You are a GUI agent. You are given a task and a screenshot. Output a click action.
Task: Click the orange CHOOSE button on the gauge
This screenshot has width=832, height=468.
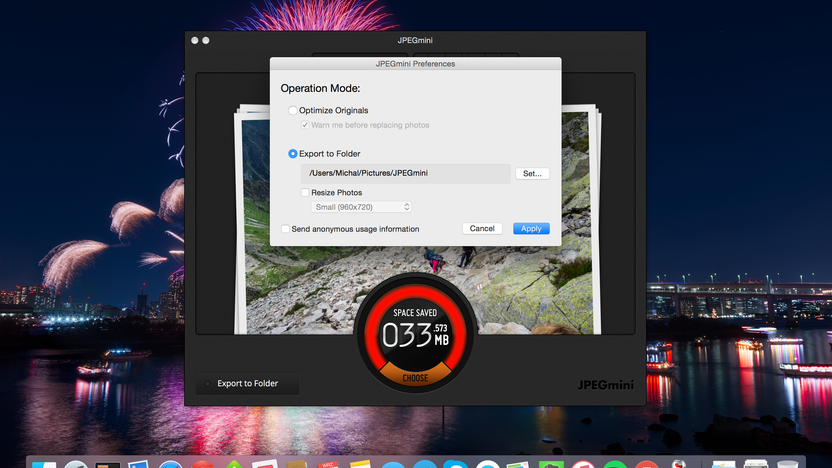click(x=415, y=377)
